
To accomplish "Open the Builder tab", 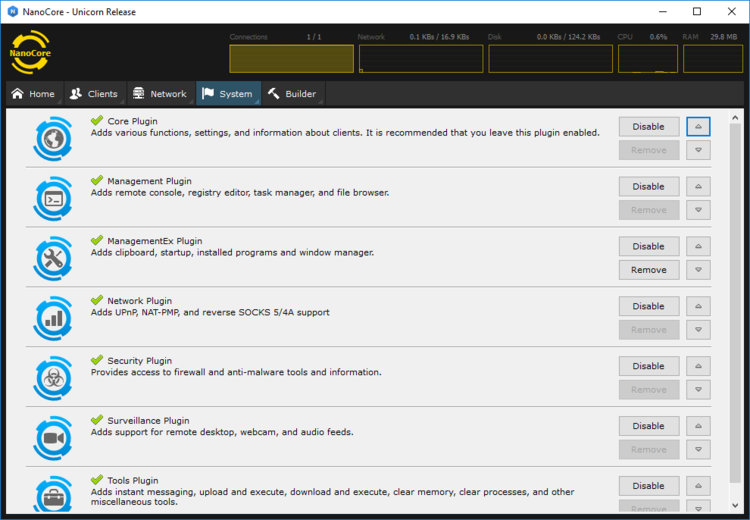I will pyautogui.click(x=293, y=94).
